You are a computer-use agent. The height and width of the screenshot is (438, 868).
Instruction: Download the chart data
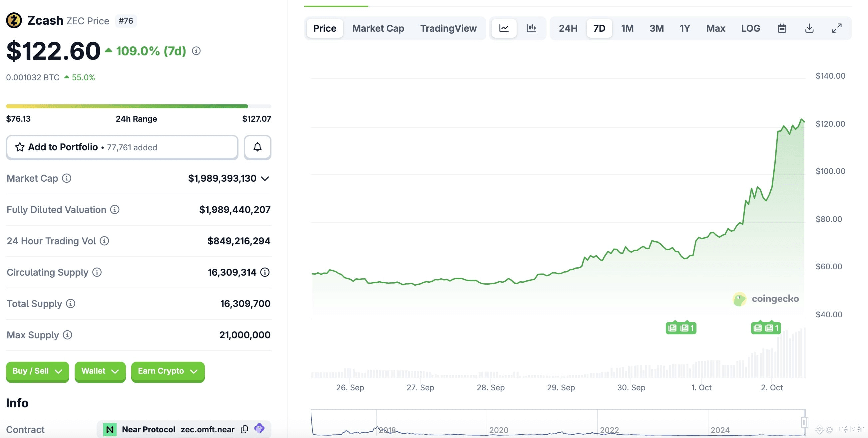click(809, 28)
